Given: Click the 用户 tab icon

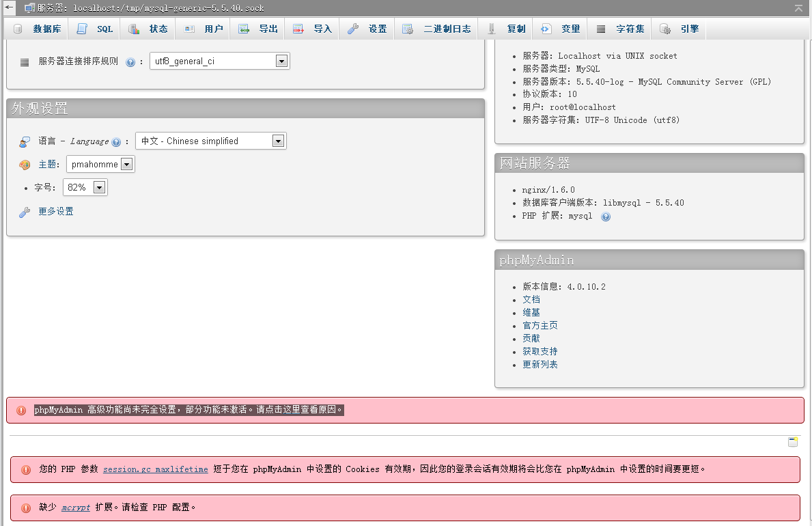Looking at the screenshot, I should point(189,29).
